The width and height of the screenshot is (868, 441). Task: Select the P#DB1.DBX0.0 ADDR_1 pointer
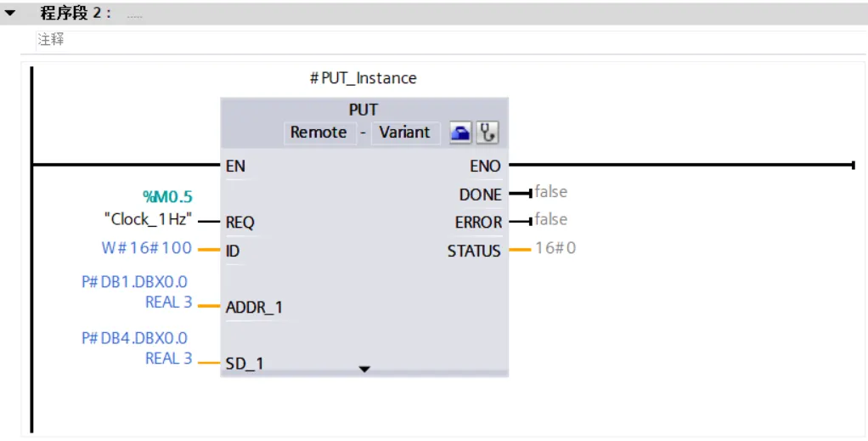tap(135, 292)
